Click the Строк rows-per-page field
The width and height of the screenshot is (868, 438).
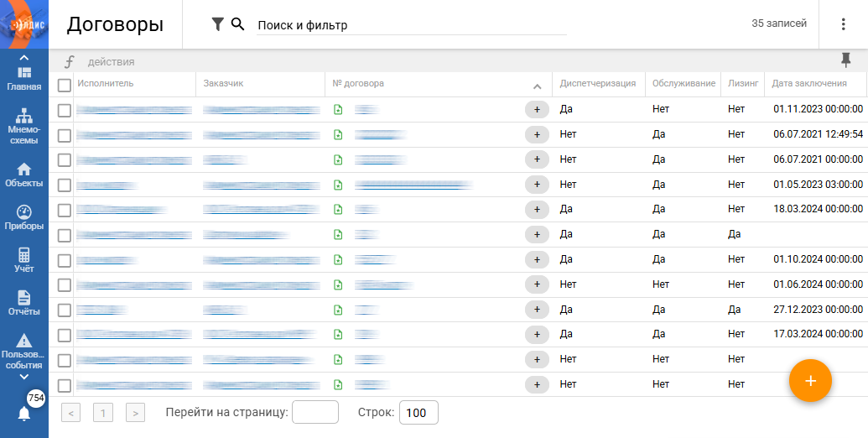[418, 413]
